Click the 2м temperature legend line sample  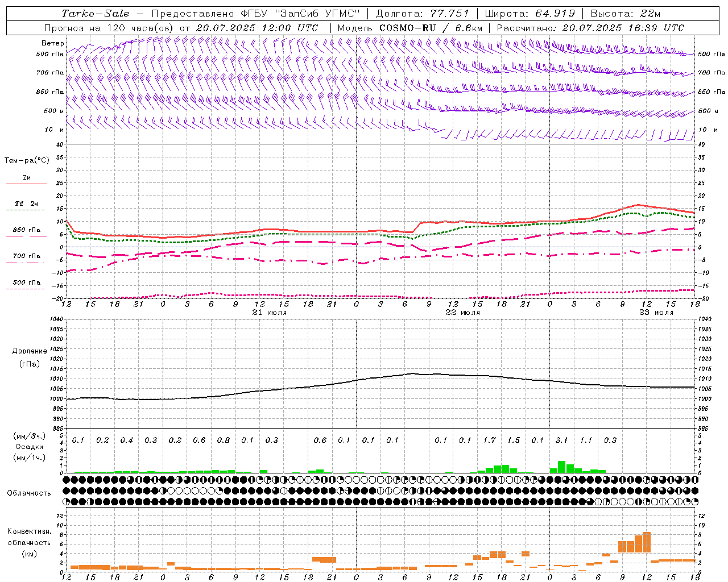[26, 184]
